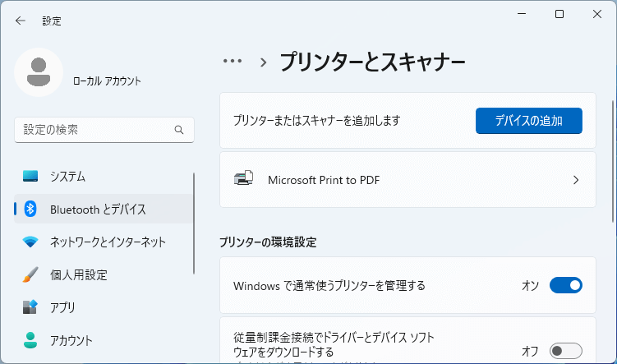Click the network Wi-Fi icon
The width and height of the screenshot is (617, 364).
pyautogui.click(x=30, y=242)
